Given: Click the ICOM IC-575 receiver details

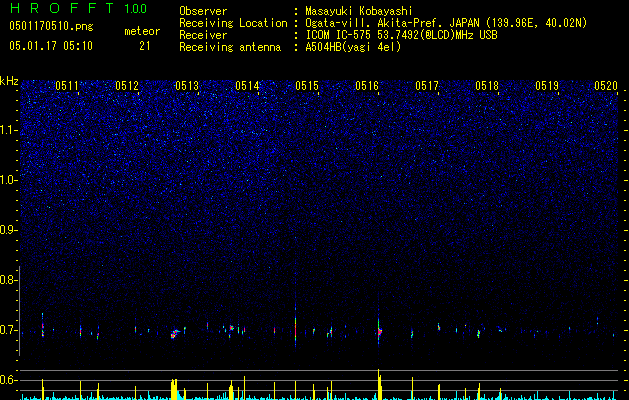Looking at the screenshot, I should pos(401,35).
